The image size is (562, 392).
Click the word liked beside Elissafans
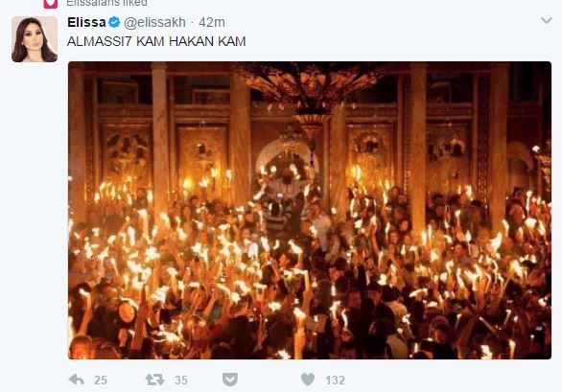click(134, 3)
